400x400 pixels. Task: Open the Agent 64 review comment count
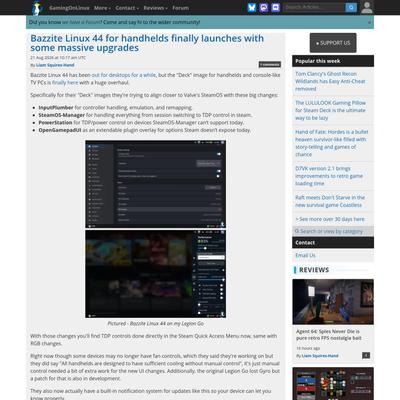366,355
